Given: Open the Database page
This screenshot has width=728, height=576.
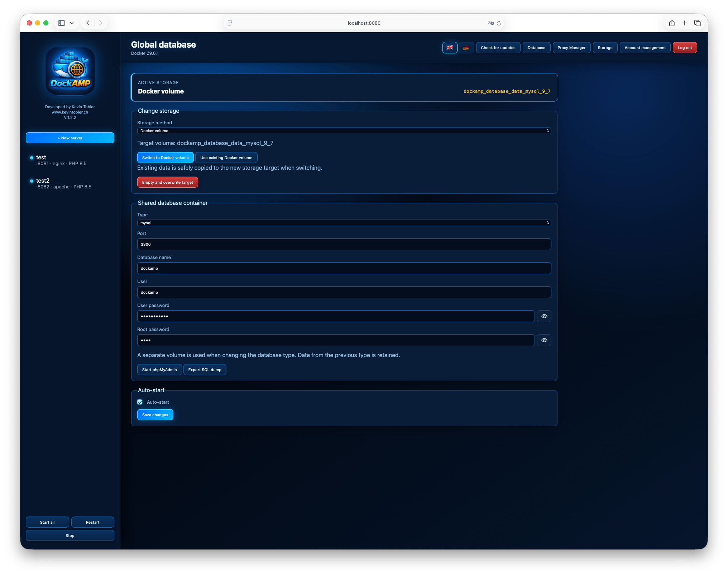Looking at the screenshot, I should (x=536, y=48).
